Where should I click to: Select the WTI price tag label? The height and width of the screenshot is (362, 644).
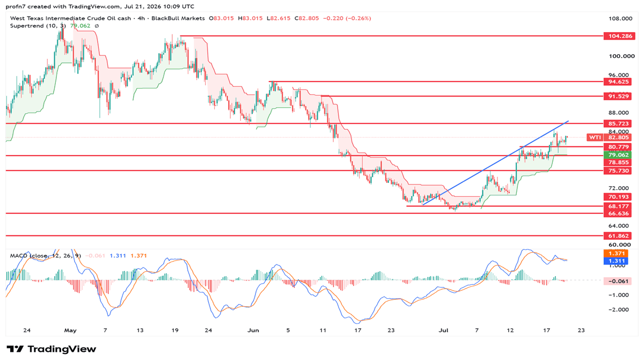(x=594, y=137)
